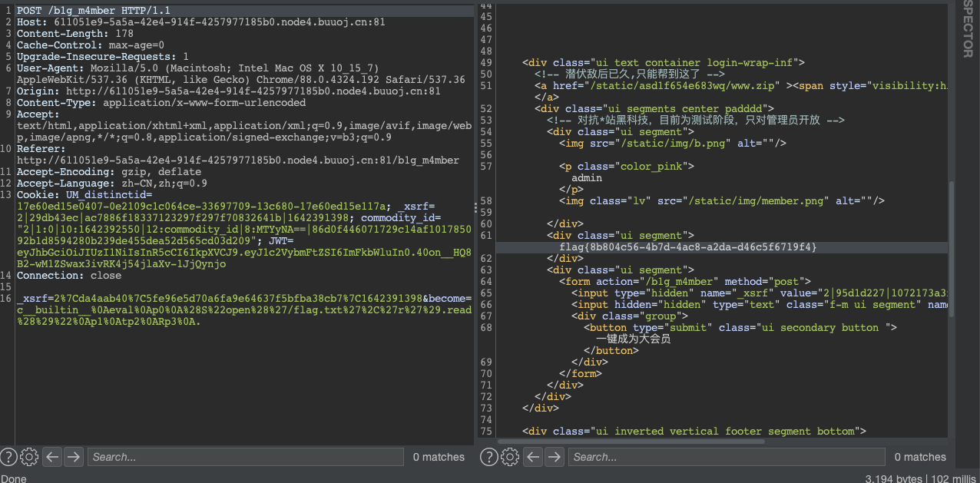Click the 'Referer:' header label

[41, 149]
